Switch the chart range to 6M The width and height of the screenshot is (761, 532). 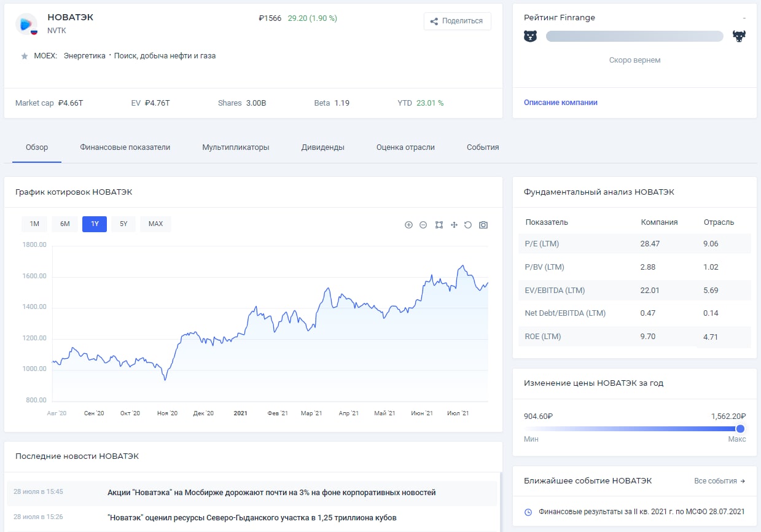(x=65, y=224)
